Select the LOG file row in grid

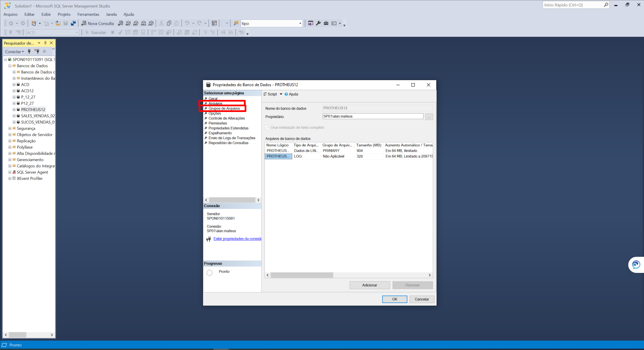click(349, 157)
